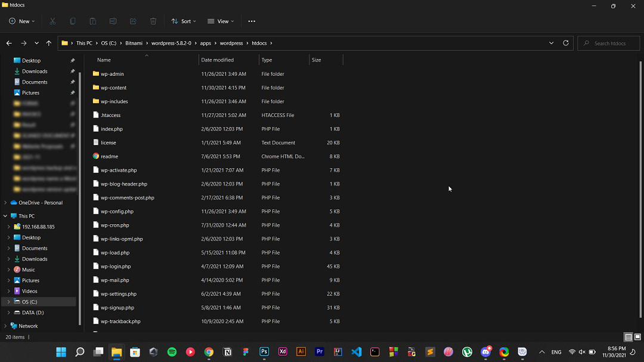Open Visual Studio Code from taskbar

coord(357,352)
